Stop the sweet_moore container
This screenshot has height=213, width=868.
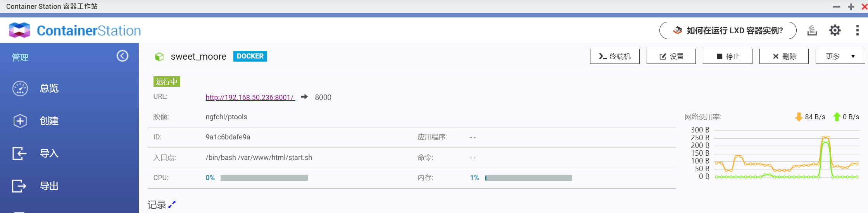click(727, 57)
